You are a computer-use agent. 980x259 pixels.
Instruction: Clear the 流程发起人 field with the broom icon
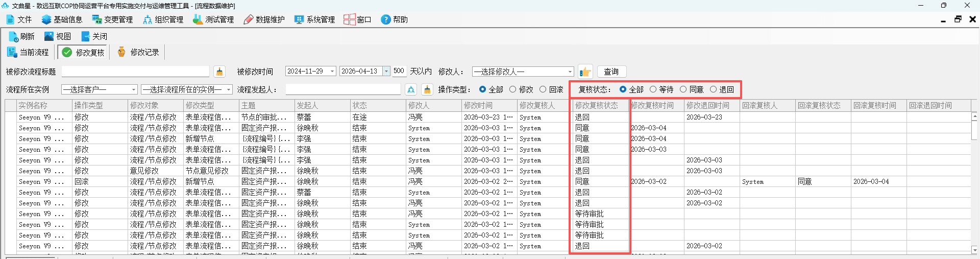(427, 89)
